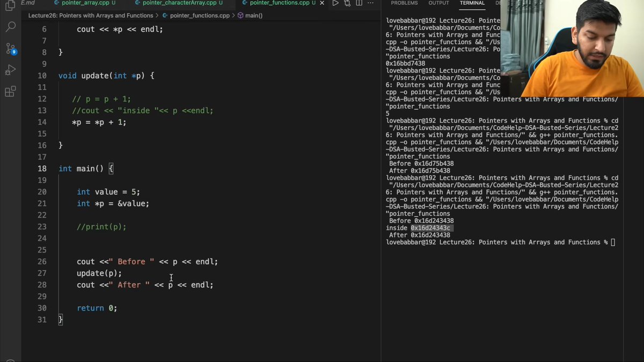Screen dimensions: 644x362
Task: Open the OUTPUT panel tab
Action: [x=438, y=3]
